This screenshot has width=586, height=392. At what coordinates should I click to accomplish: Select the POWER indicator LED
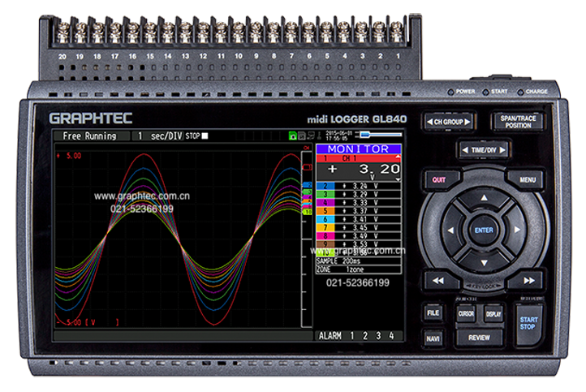pos(450,92)
